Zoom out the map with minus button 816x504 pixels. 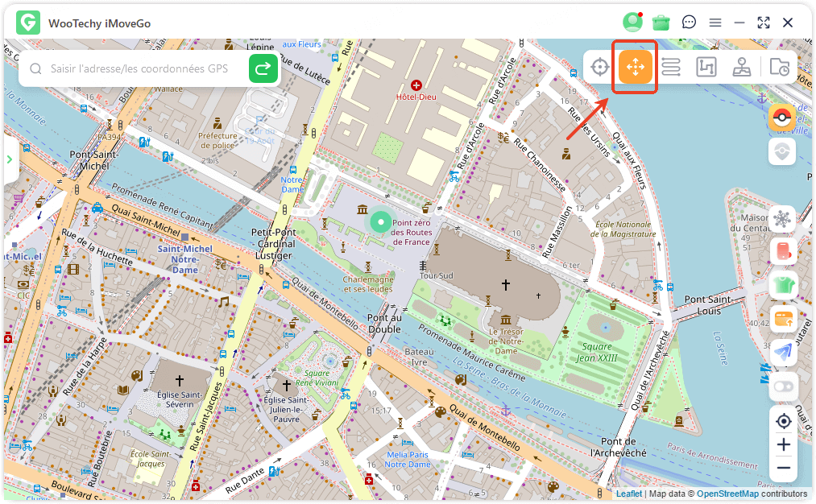(x=783, y=468)
